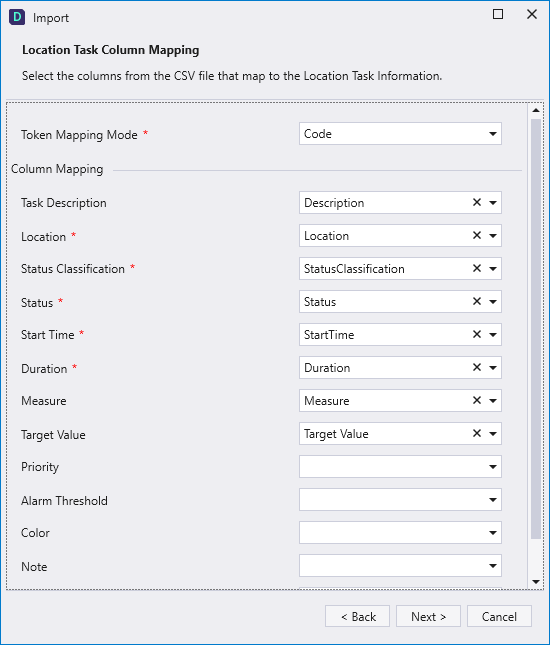
Task: Click the scrollbar up arrow
Action: click(536, 110)
